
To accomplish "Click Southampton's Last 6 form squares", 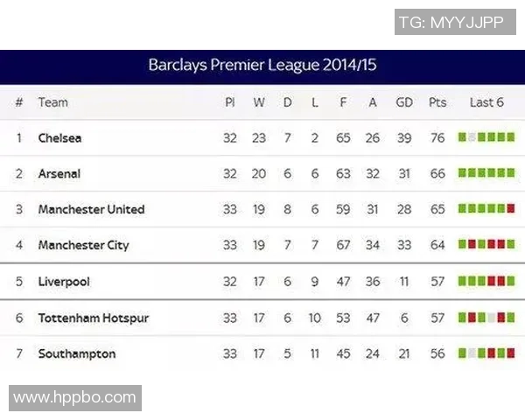I will pyautogui.click(x=486, y=353).
